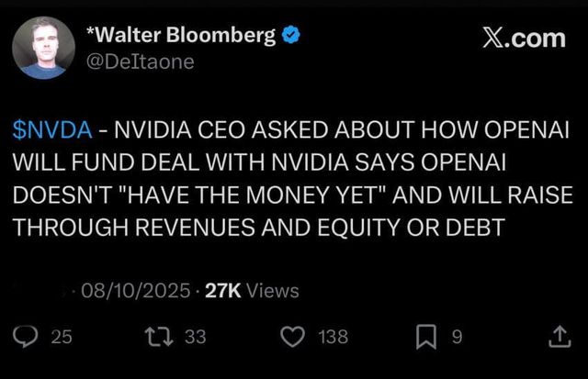View the 27K Views analytics
The image size is (588, 379).
click(252, 290)
